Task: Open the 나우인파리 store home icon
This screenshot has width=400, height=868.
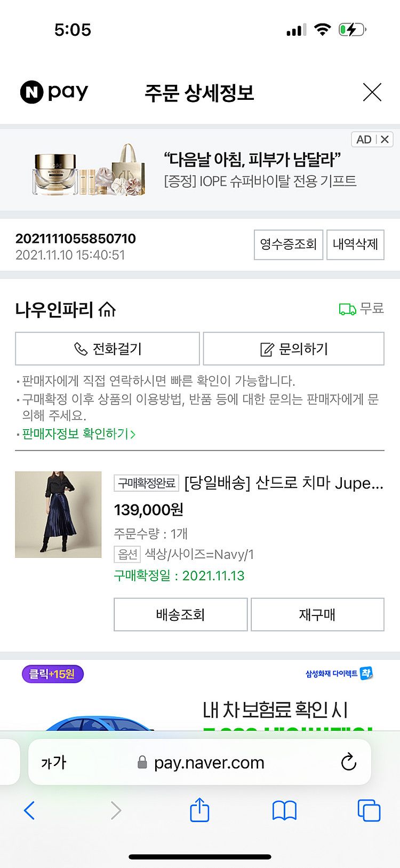Action: [x=107, y=310]
